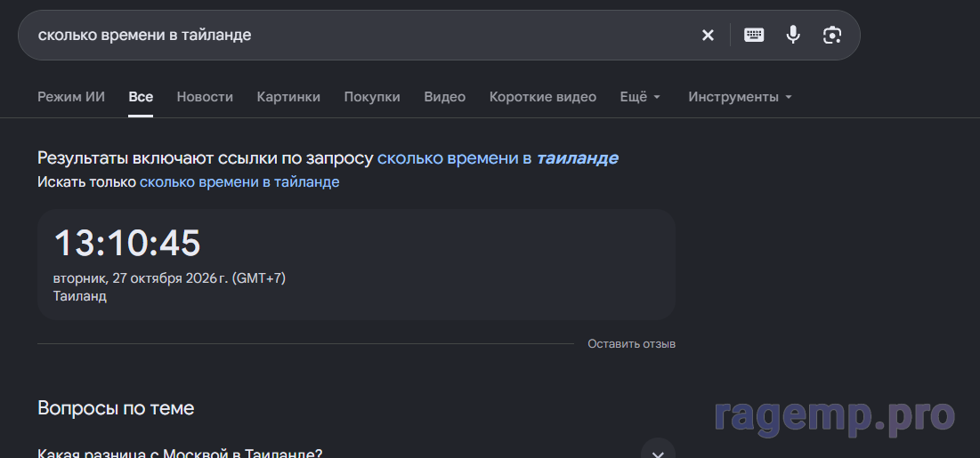980x458 pixels.
Task: Open the on-screen keyboard input tool
Action: 754,35
